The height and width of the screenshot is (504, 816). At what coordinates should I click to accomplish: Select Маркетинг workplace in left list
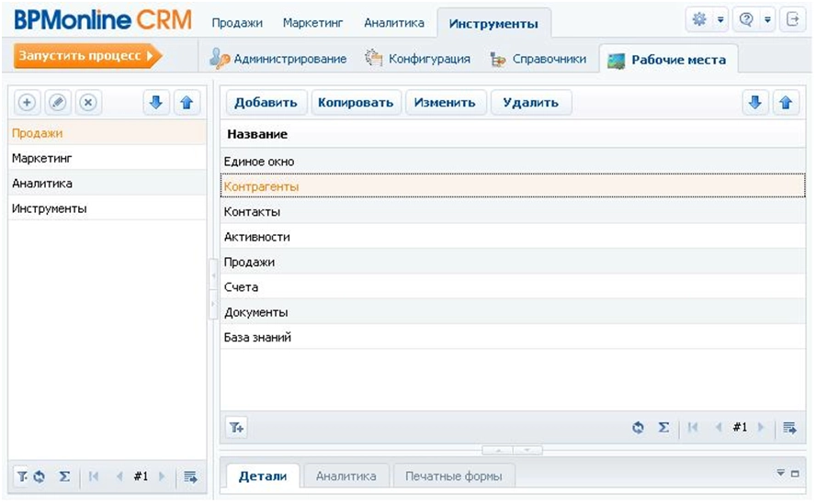click(x=108, y=158)
